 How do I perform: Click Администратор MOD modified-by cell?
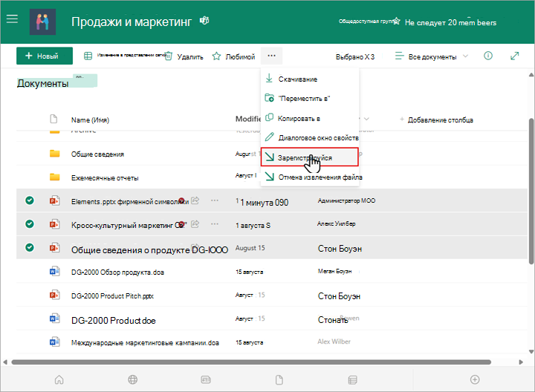346,200
